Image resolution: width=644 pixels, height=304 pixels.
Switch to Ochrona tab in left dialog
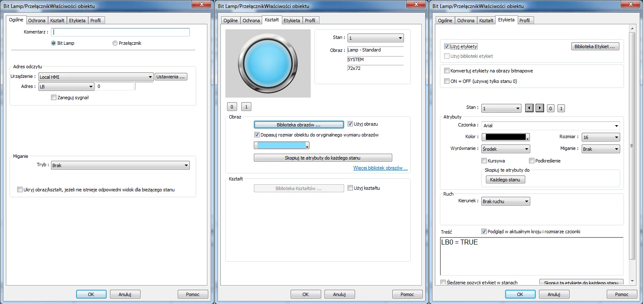pos(37,21)
